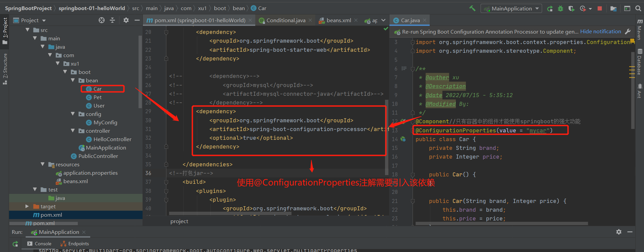Open the MainApplication run configuration dropdown
Screen dimensions: 644x252
coord(511,8)
